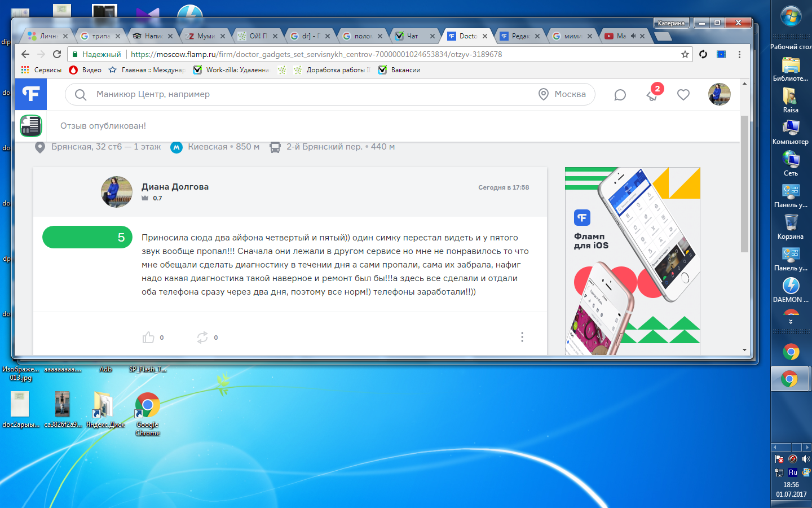Switch to the 'Личн' browser tab
The image size is (812, 508).
(48, 36)
